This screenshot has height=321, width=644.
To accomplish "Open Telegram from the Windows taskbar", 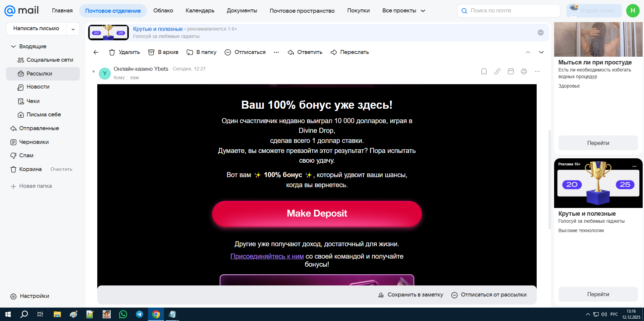I will (140, 314).
